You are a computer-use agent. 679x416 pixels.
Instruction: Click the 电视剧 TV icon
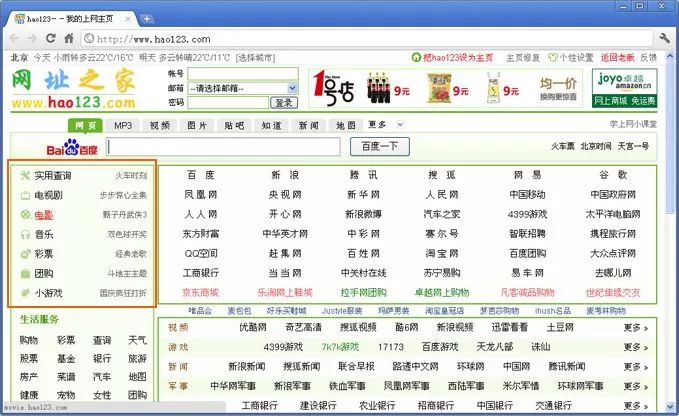(25, 195)
